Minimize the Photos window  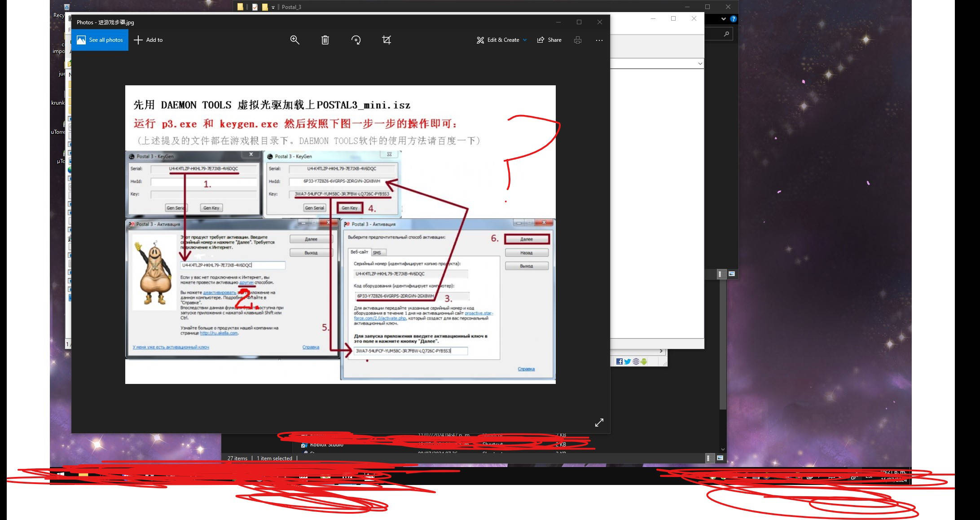pyautogui.click(x=558, y=22)
